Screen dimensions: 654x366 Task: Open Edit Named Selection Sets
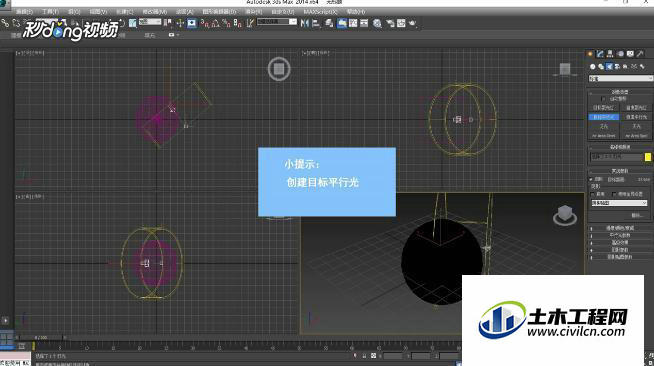pos(250,23)
